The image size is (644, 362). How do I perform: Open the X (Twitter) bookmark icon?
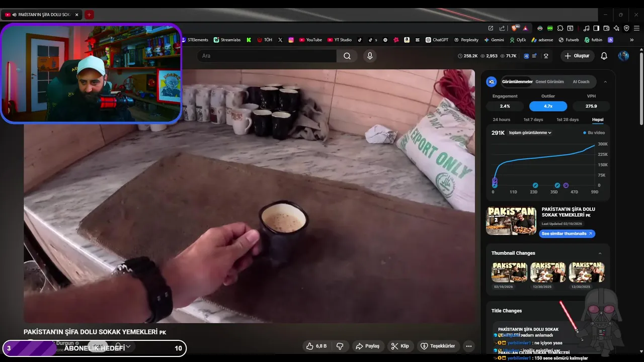[x=280, y=40]
